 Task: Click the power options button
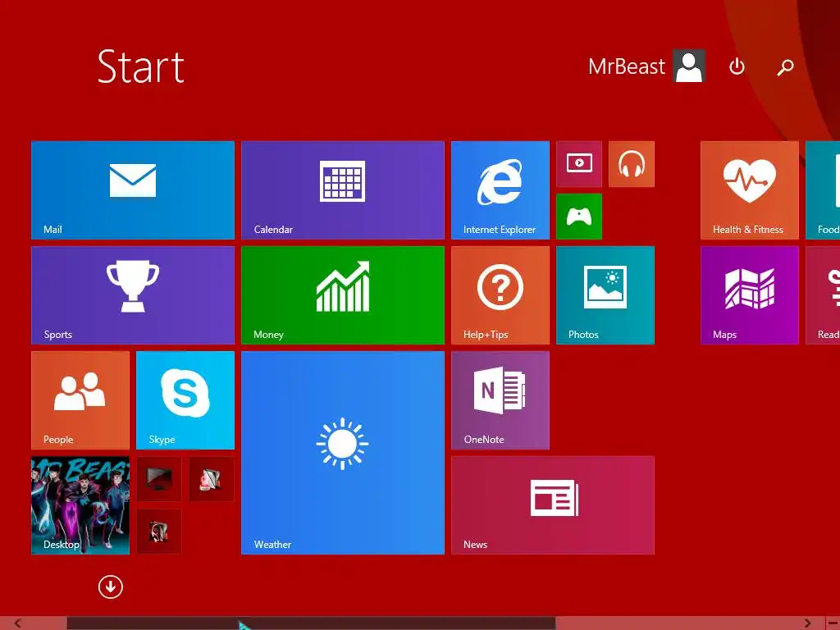click(x=737, y=66)
